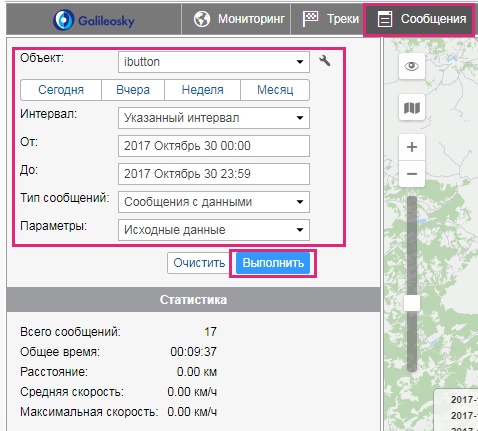The width and height of the screenshot is (478, 431).
Task: Click the Galileosky logo
Action: pos(94,20)
